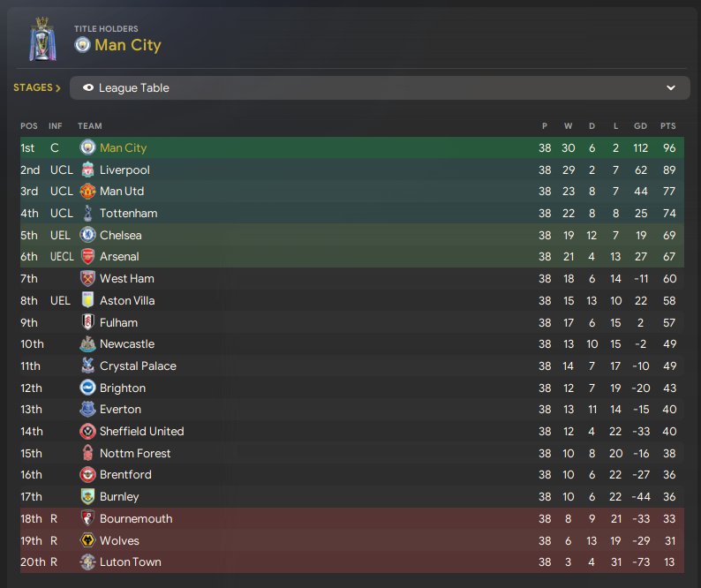The image size is (701, 588).
Task: Open the Aston Villa team link
Action: pyautogui.click(x=127, y=301)
